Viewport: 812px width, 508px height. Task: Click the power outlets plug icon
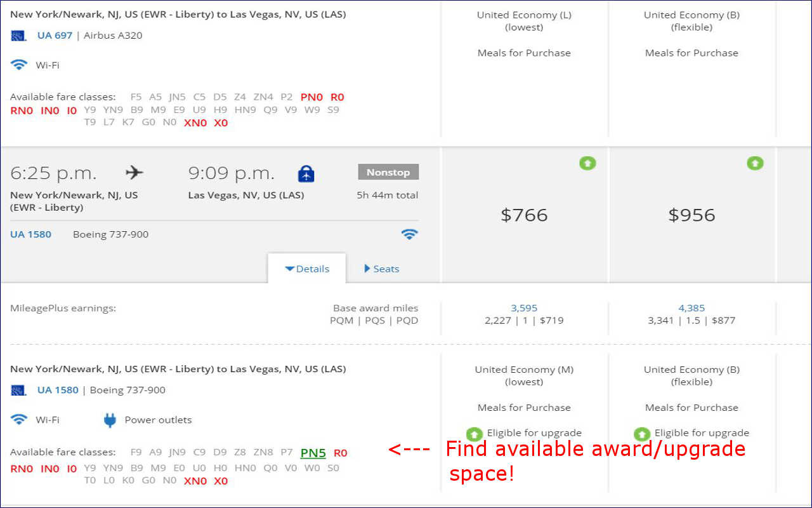(x=110, y=420)
